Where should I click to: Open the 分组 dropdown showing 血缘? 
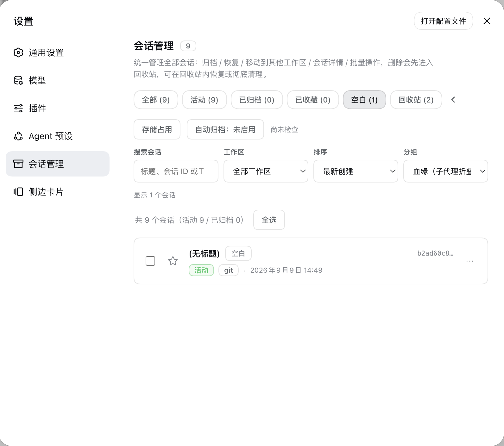(446, 171)
